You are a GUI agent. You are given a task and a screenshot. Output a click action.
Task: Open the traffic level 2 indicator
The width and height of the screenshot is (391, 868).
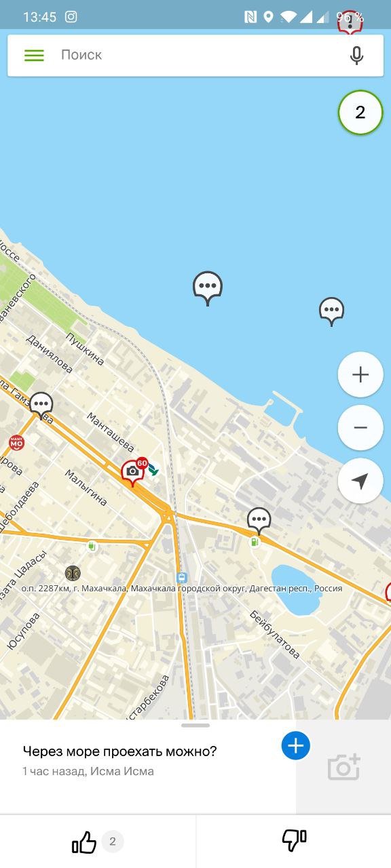coord(360,113)
